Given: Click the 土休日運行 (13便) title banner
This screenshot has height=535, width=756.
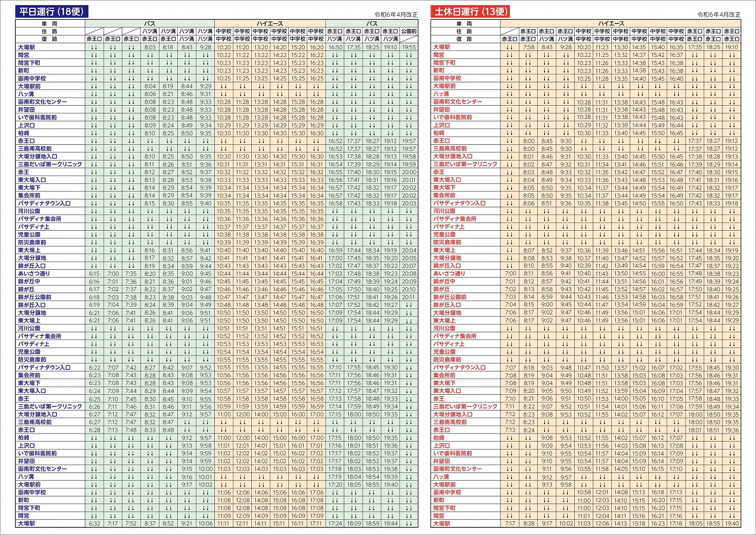Looking at the screenshot, I should click(470, 12).
